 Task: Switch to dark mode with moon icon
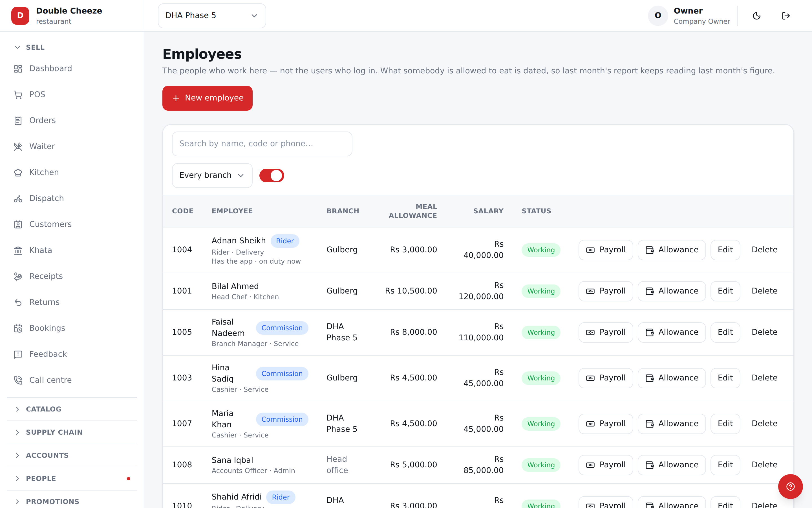point(757,16)
